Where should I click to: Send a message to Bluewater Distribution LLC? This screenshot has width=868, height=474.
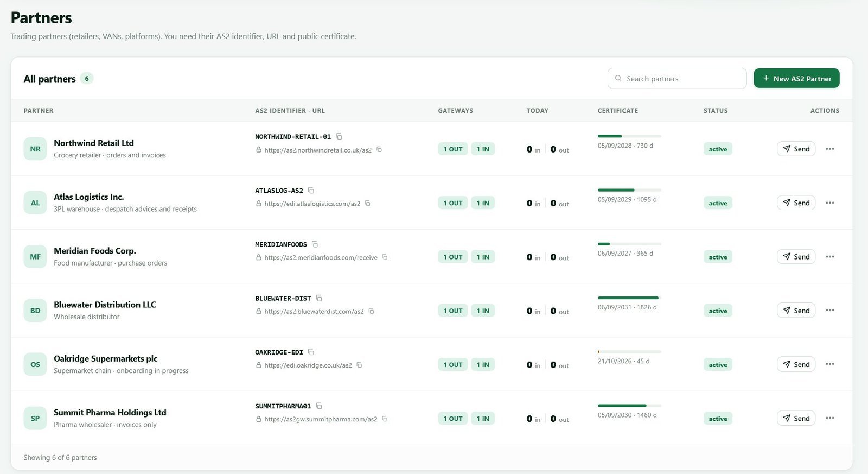(x=796, y=311)
